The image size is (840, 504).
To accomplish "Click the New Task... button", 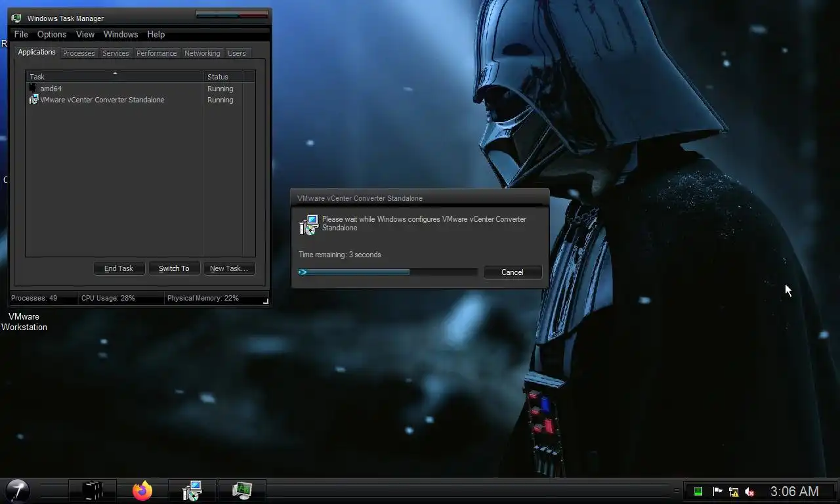I will click(229, 268).
